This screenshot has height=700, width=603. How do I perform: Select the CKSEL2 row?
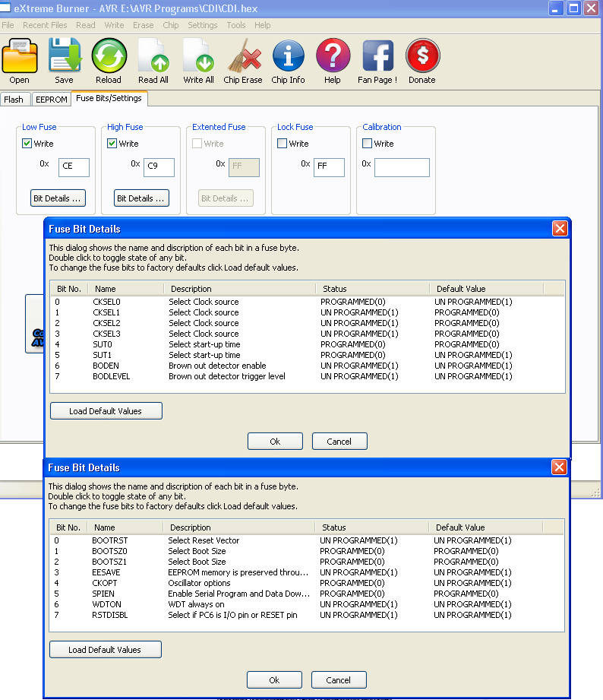pos(308,323)
